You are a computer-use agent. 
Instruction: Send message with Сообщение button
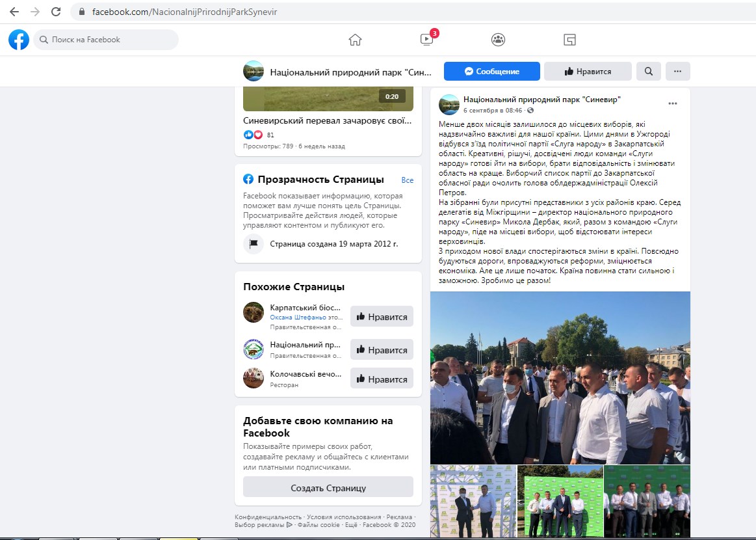point(492,72)
